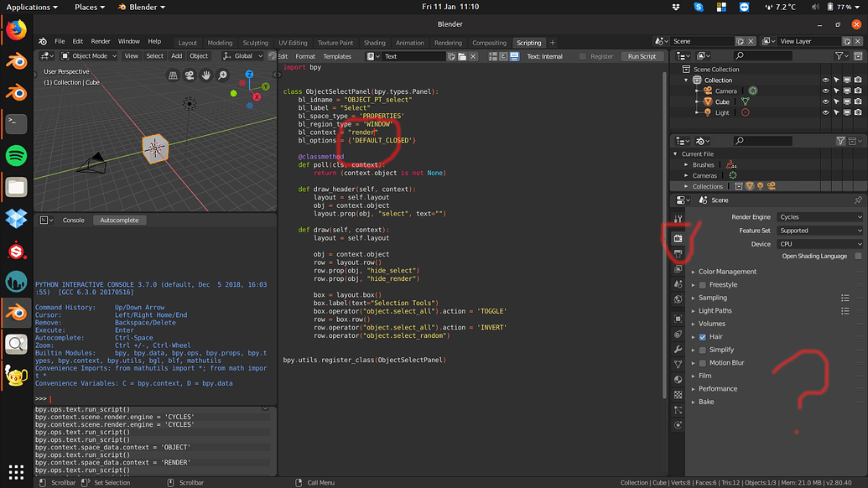The height and width of the screenshot is (488, 868).
Task: Open the Templates menu in the text editor
Action: pyautogui.click(x=337, y=56)
